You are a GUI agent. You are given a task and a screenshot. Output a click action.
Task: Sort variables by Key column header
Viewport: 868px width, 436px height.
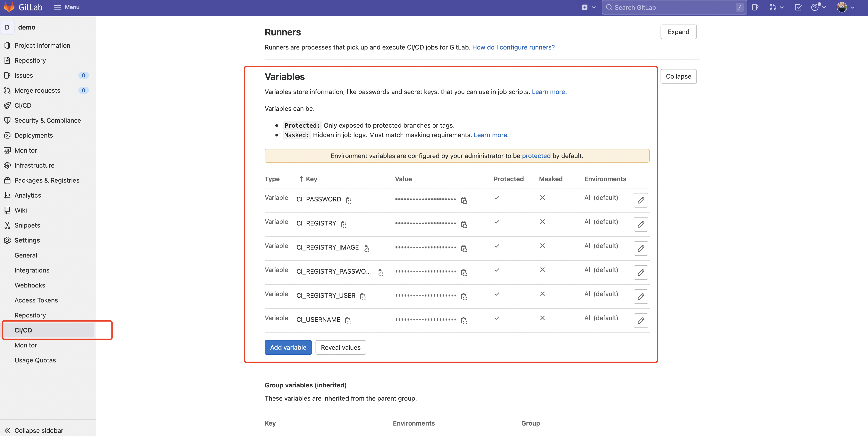(x=308, y=179)
